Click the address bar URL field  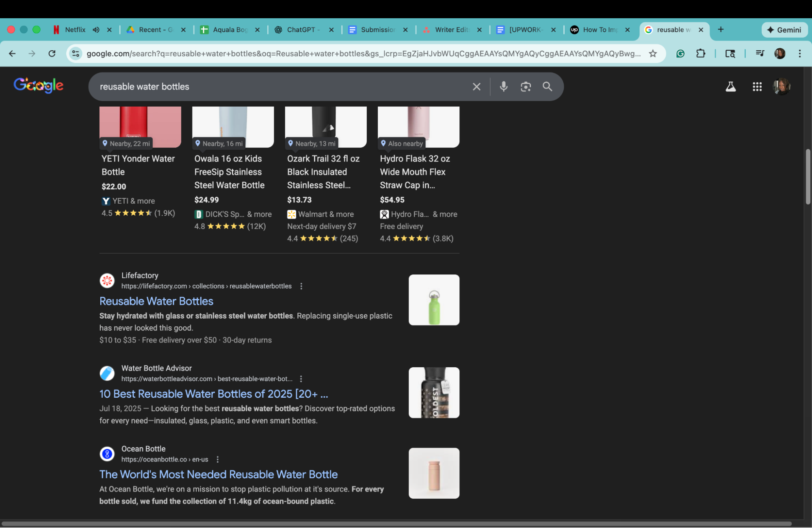pyautogui.click(x=364, y=53)
